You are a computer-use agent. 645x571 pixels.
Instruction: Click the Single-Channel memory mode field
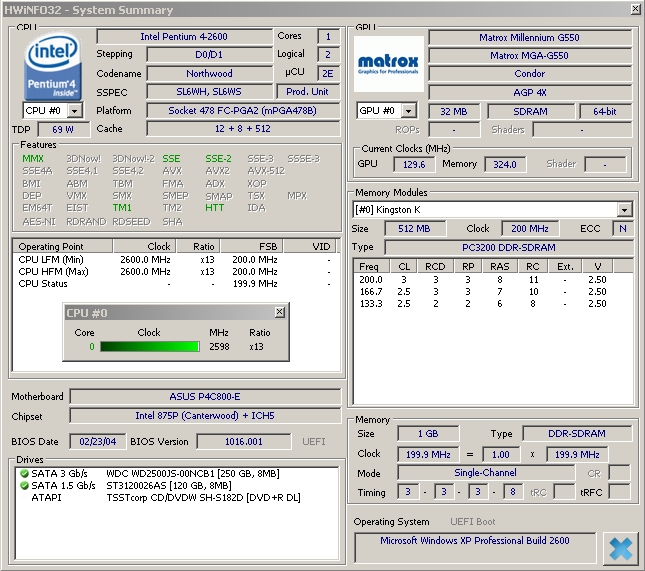pyautogui.click(x=486, y=473)
